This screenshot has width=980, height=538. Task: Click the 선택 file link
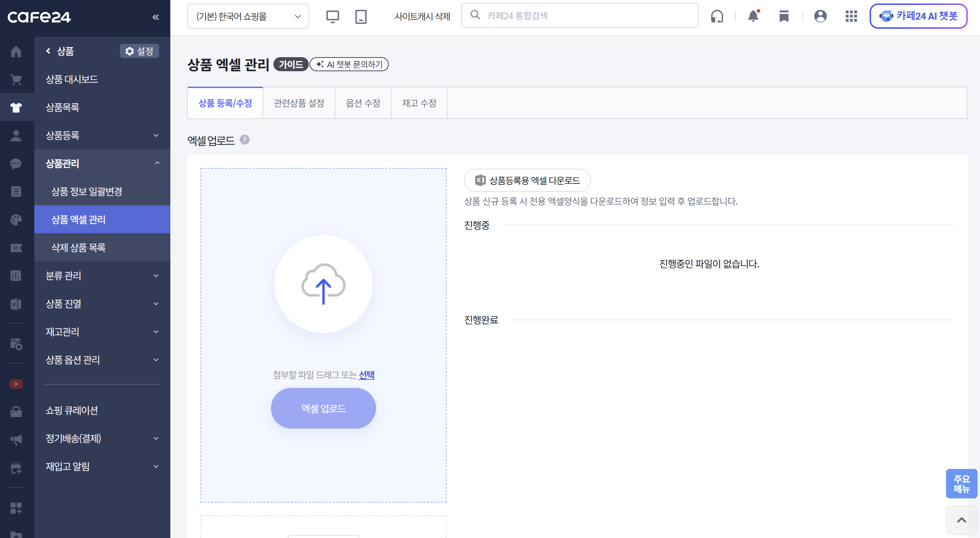[x=366, y=375]
